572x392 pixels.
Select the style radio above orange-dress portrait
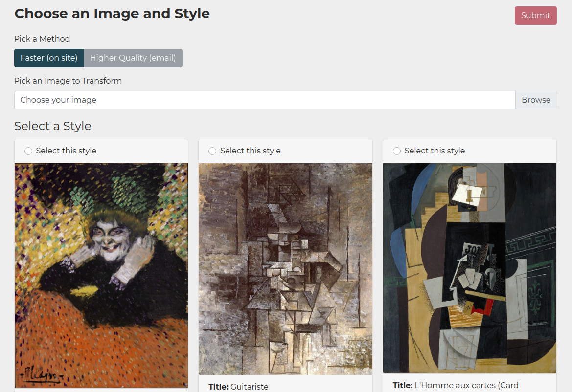click(28, 151)
